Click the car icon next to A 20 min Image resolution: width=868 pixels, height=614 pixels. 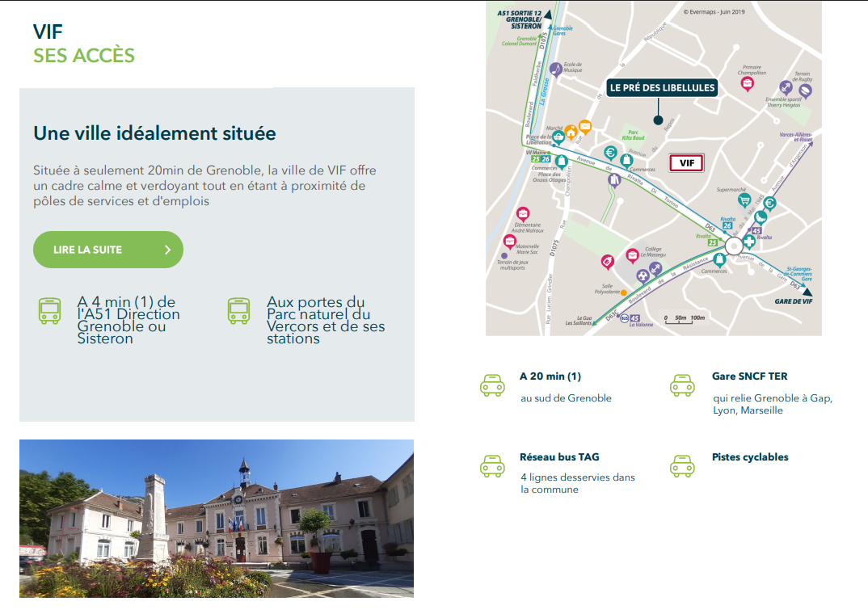pyautogui.click(x=492, y=385)
